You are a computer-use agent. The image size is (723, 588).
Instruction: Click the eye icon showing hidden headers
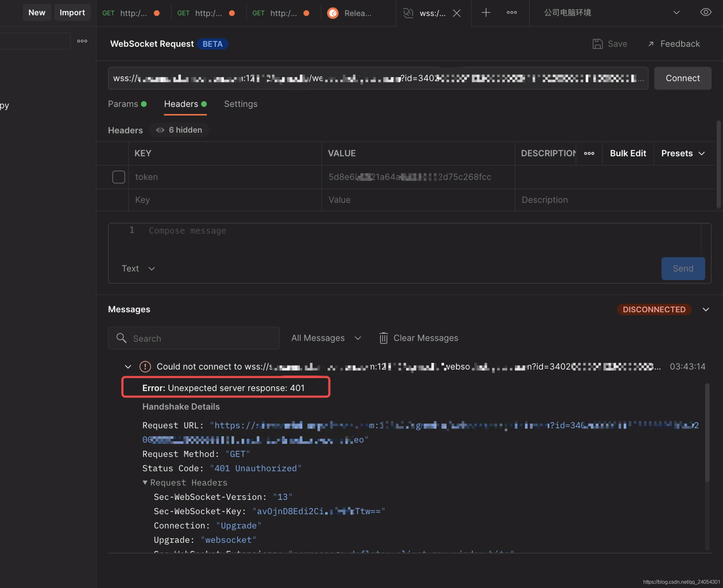160,130
